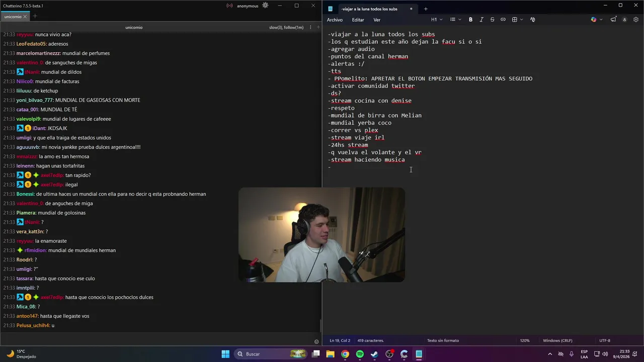Open the Copilot dropdown in Notepad
Image resolution: width=644 pixels, height=362 pixels.
[596, 20]
